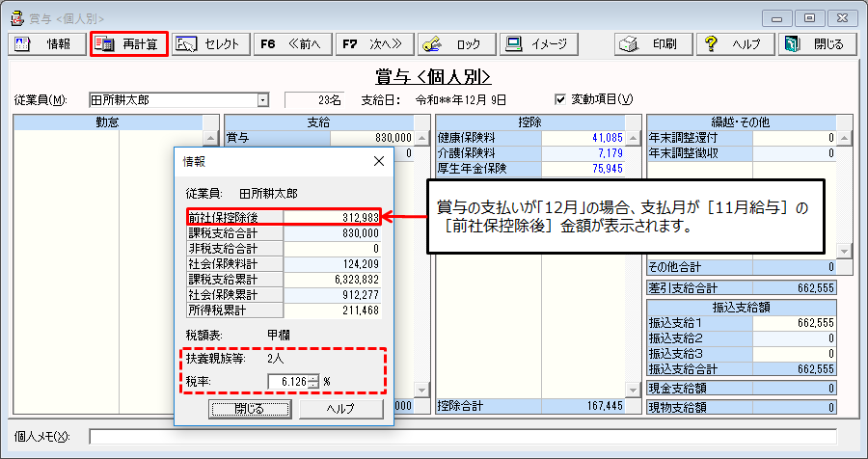
Task: Open the イメージ preview button
Action: (x=540, y=44)
